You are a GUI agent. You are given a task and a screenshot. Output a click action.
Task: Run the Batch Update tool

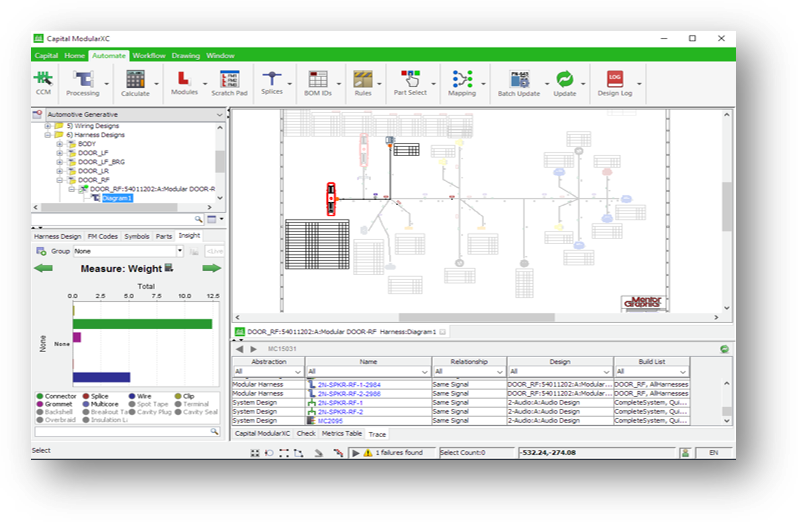(519, 83)
